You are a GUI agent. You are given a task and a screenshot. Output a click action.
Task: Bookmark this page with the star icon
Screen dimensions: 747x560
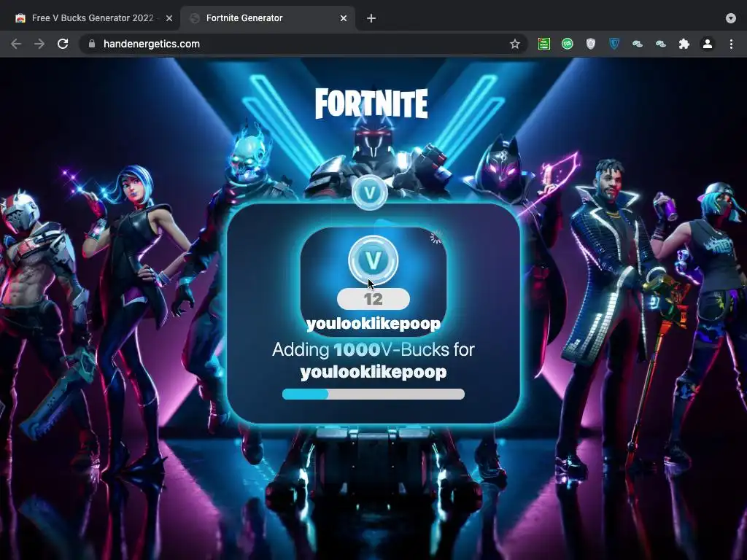point(515,44)
